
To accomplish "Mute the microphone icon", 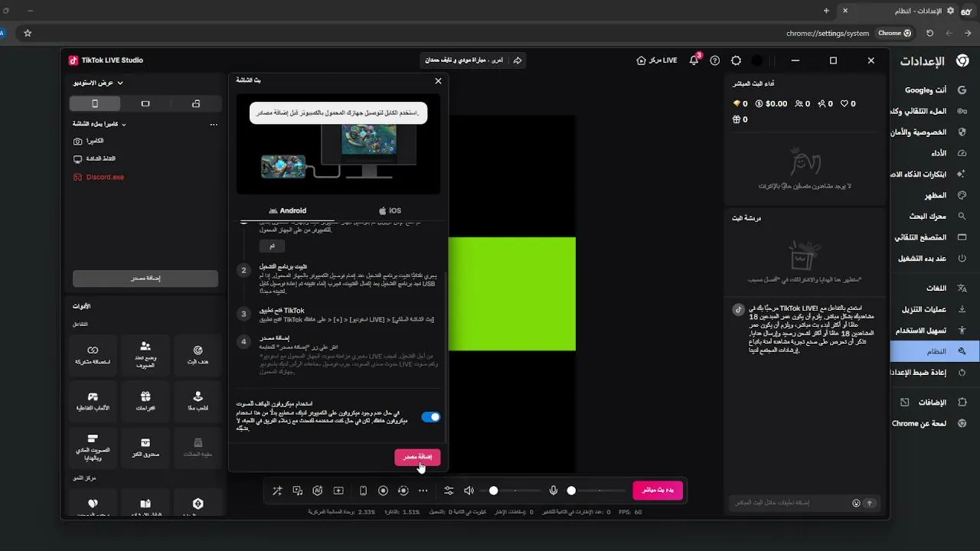I will [x=554, y=491].
